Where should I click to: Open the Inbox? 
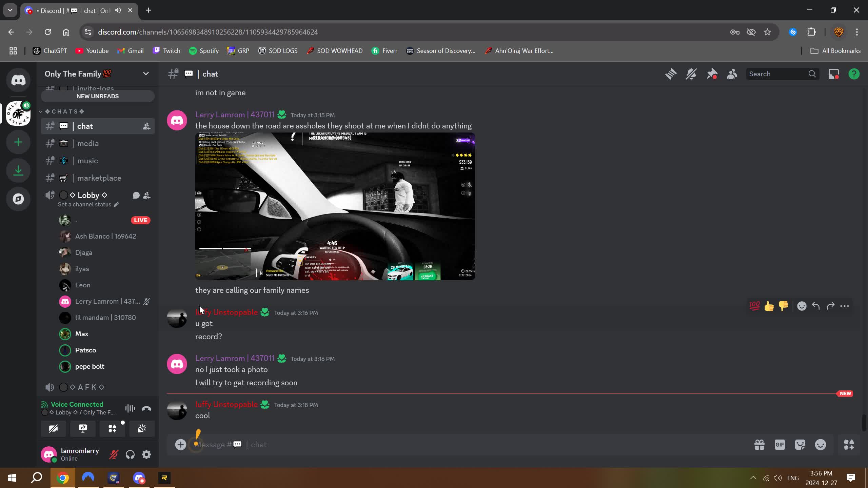pos(833,74)
